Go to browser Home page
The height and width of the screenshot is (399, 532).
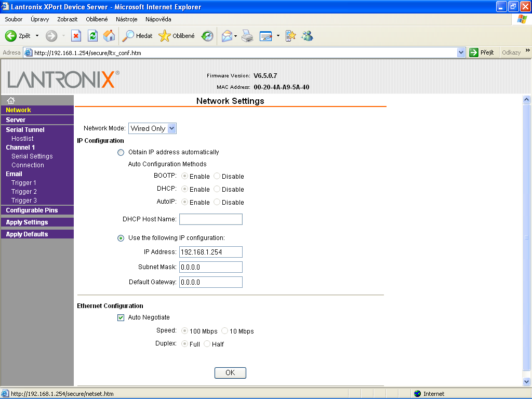[109, 36]
